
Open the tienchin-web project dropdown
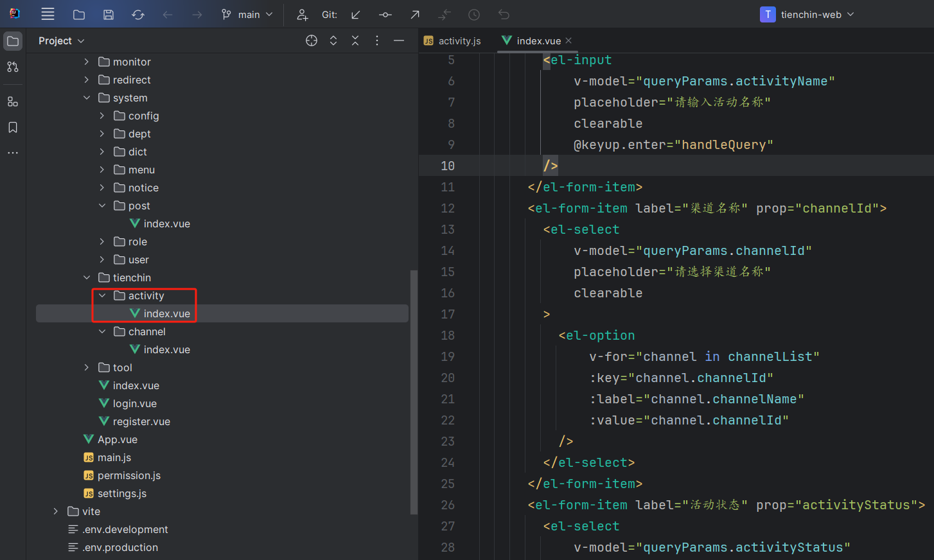[807, 14]
